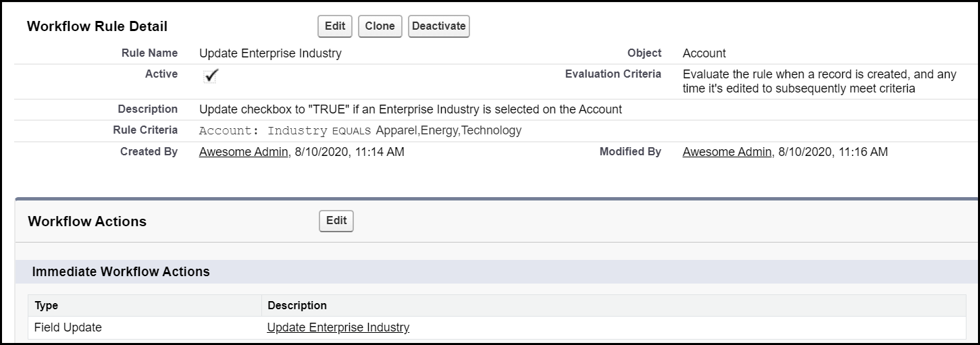Click Edit in Workflow Actions section
The image size is (980, 345).
(336, 221)
